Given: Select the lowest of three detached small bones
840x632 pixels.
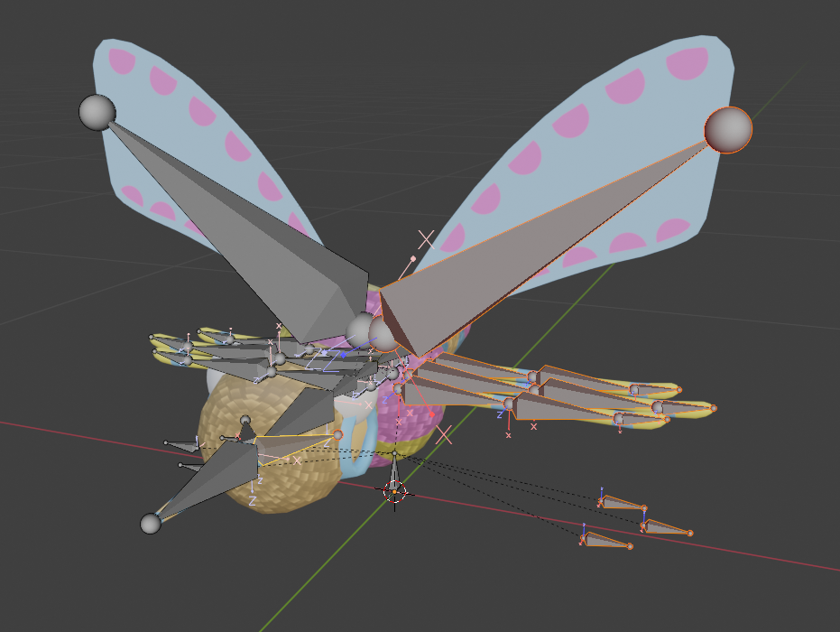Looking at the screenshot, I should click(x=605, y=540).
